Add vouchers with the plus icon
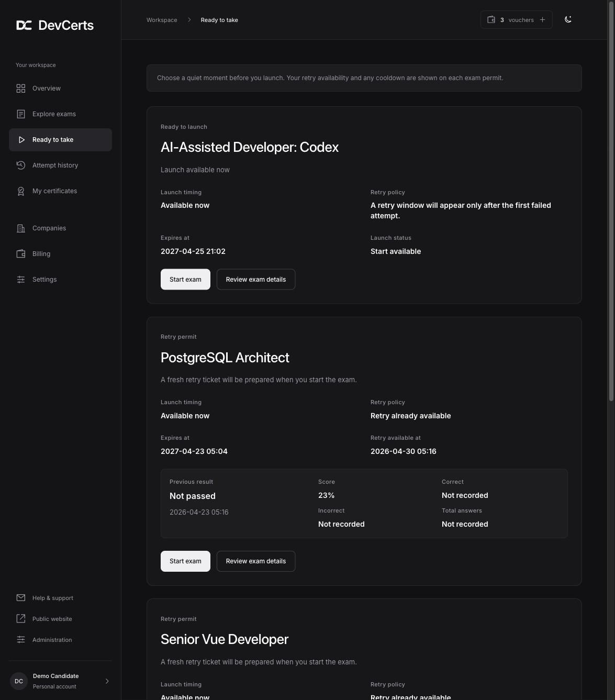This screenshot has width=615, height=700. pyautogui.click(x=543, y=20)
